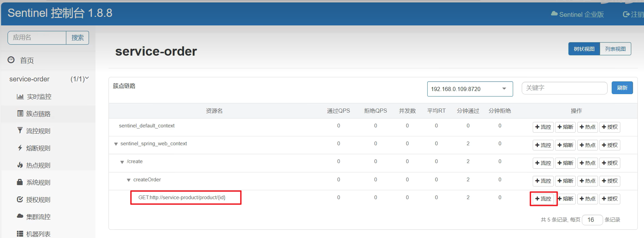Add 流控 rule for sentinel_default_context
Screen dimensions: 644x238
pyautogui.click(x=543, y=127)
